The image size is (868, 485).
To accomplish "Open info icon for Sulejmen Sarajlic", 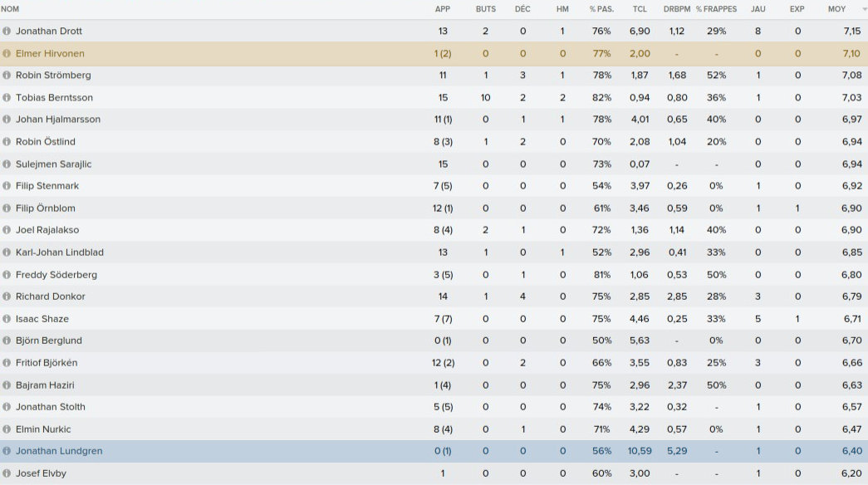I will click(x=7, y=164).
